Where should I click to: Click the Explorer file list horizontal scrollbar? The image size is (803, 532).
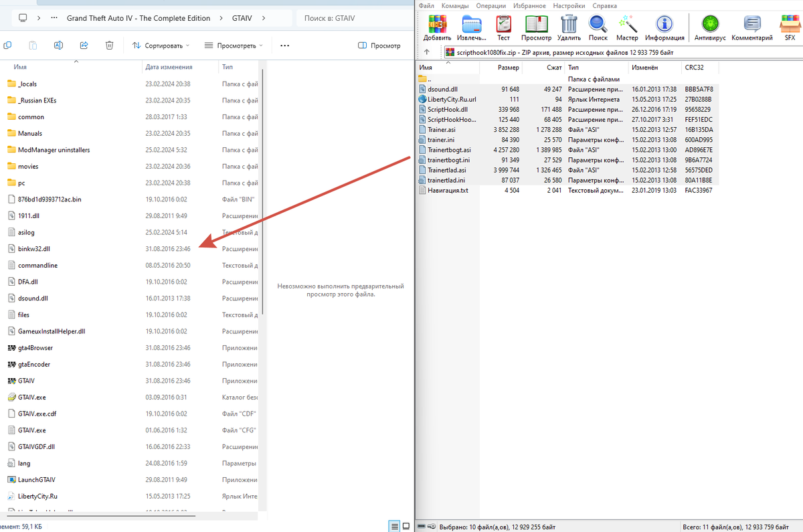(x=100, y=515)
